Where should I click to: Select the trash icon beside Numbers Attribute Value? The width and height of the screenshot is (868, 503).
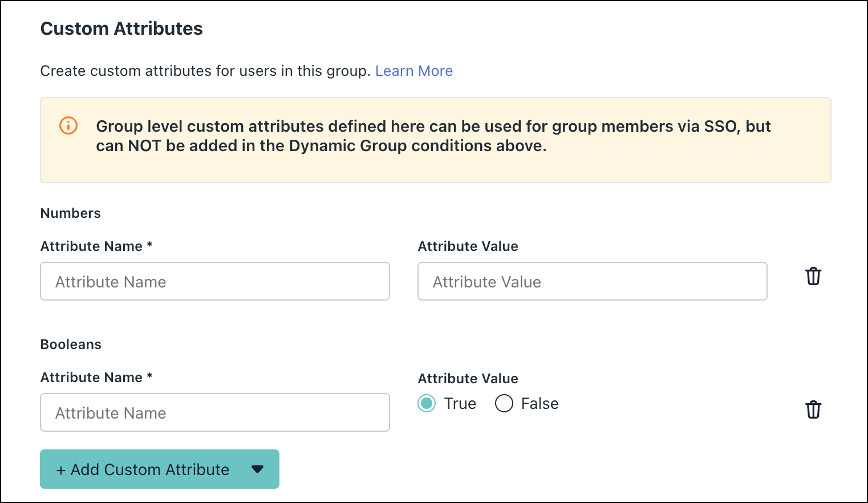[814, 276]
